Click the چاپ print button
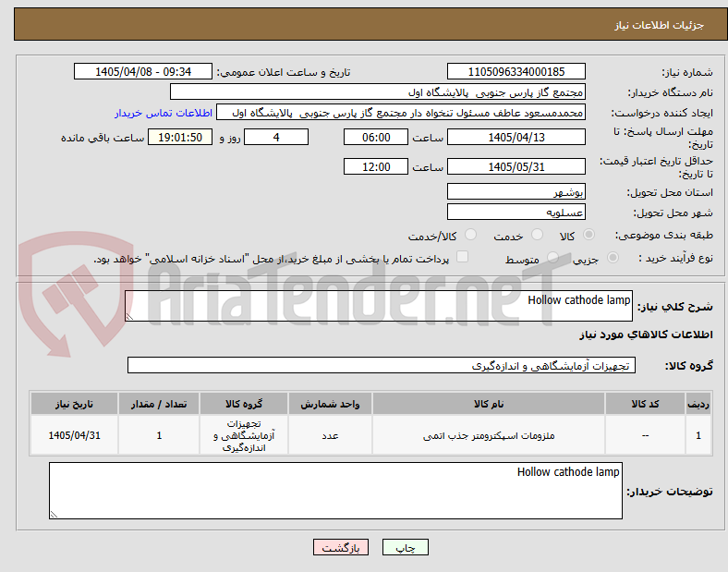 pos(405,547)
